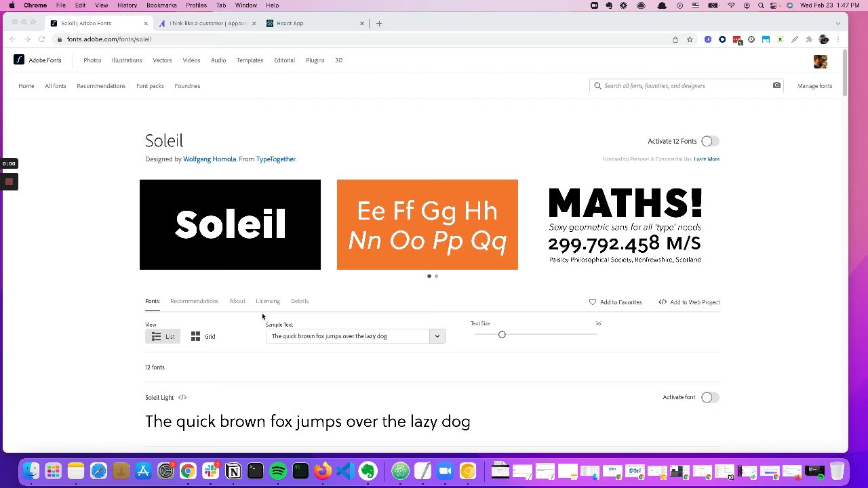Switch to Grid view
The width and height of the screenshot is (868, 488).
tap(203, 336)
